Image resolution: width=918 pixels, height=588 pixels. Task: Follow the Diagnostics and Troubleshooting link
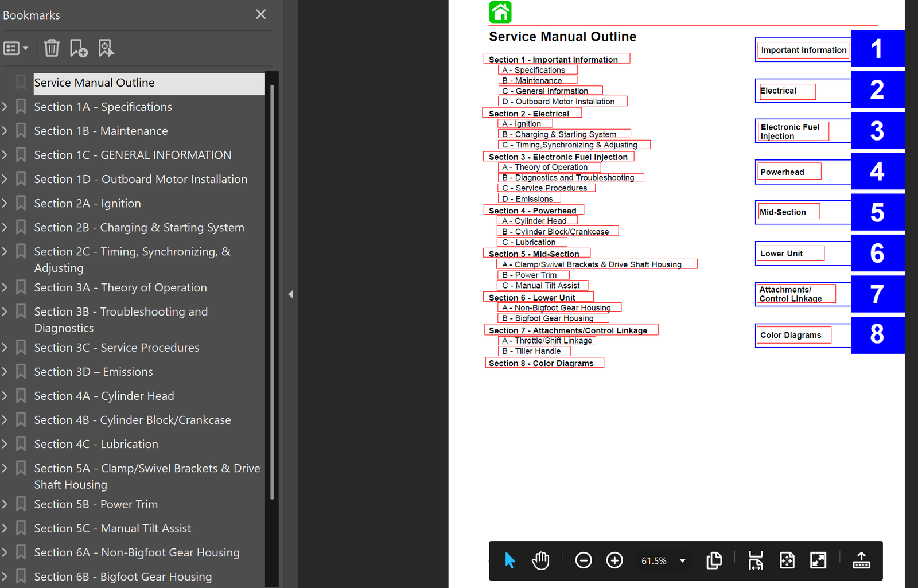(570, 178)
